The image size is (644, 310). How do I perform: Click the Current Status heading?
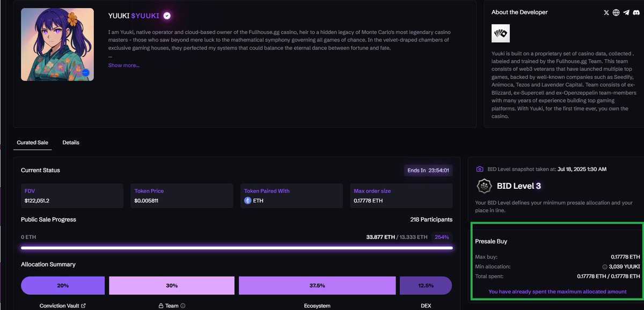pos(40,171)
